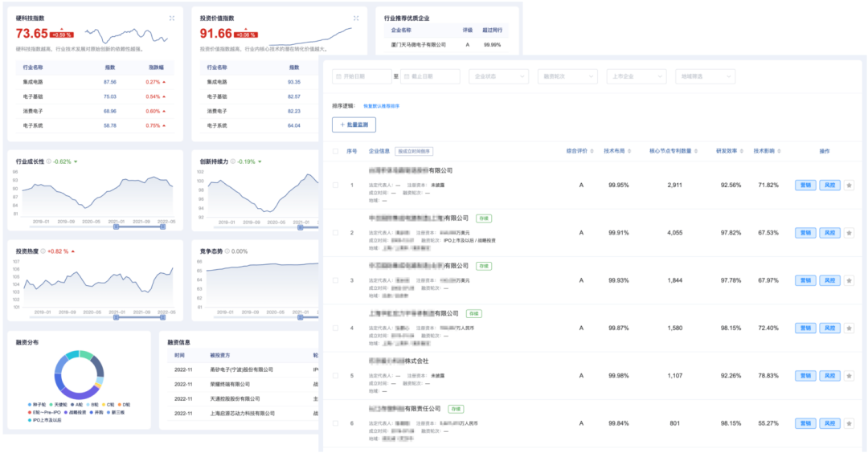
Task: Click the 批量监测 button
Action: [354, 124]
